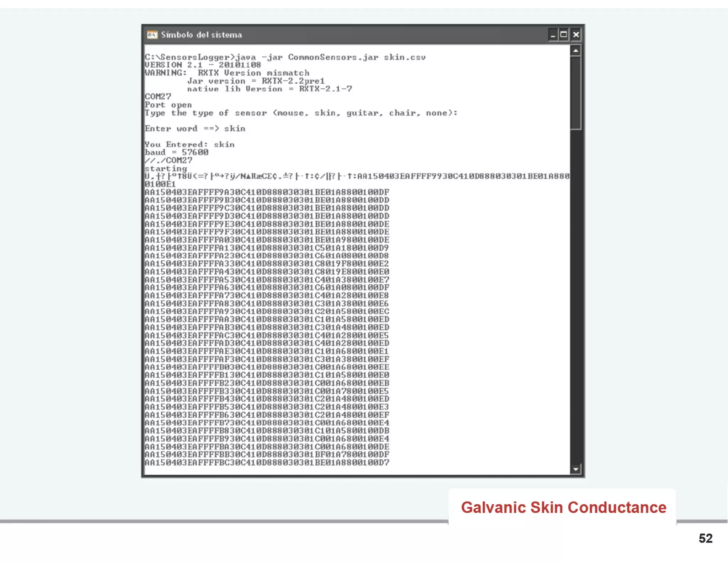Click the data line ending in 00DB
This screenshot has height=562, width=728.
coord(267,431)
